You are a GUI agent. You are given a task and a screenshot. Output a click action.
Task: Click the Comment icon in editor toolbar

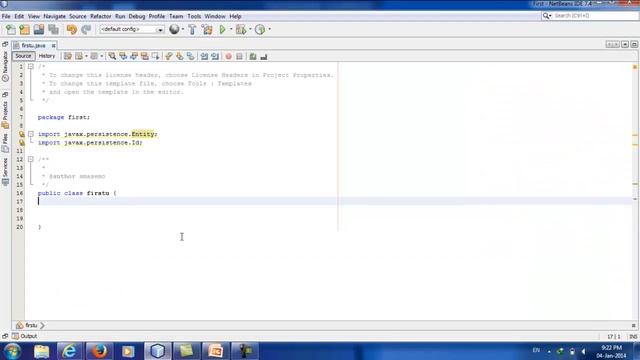pos(253,56)
